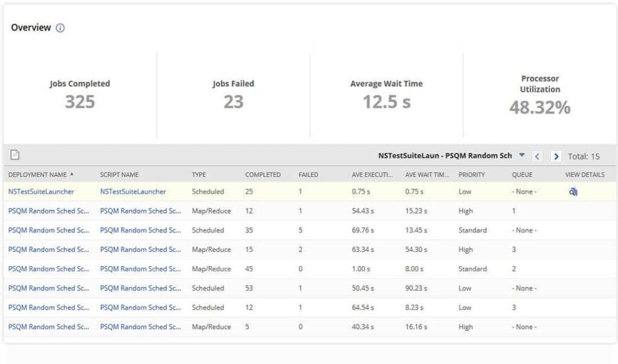Sort by Queue column header
The image size is (618, 364).
point(522,174)
